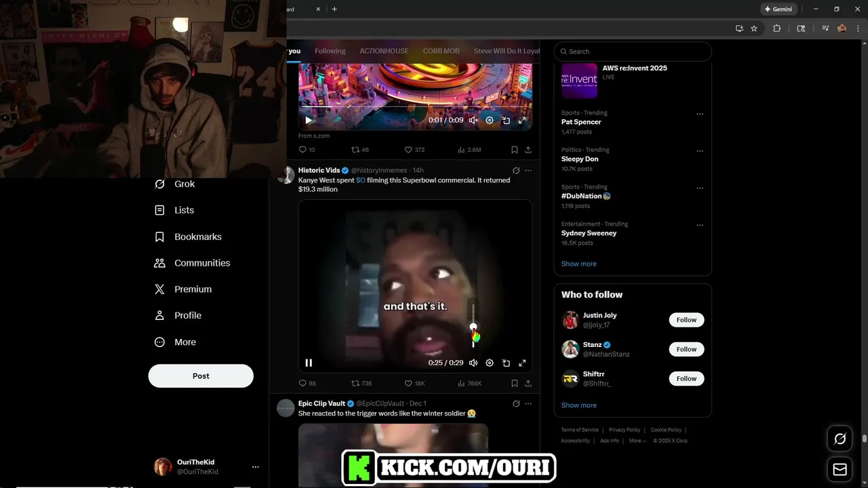Expand the More menu in the sidebar

point(176,342)
